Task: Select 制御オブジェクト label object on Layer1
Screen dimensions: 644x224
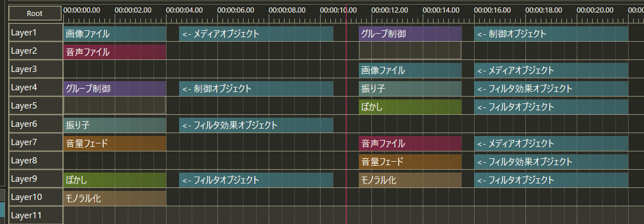Action: point(551,34)
